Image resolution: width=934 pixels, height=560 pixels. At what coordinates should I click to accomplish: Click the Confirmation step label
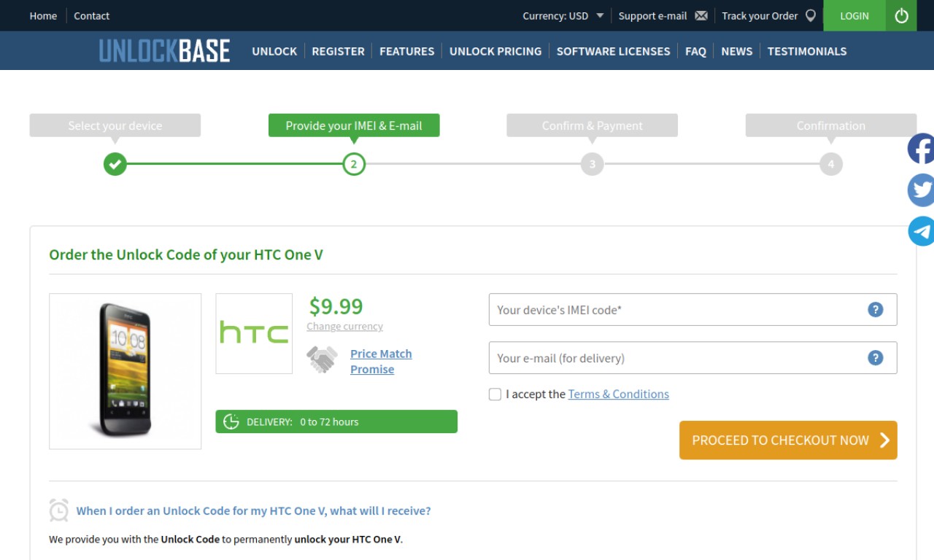click(x=831, y=125)
